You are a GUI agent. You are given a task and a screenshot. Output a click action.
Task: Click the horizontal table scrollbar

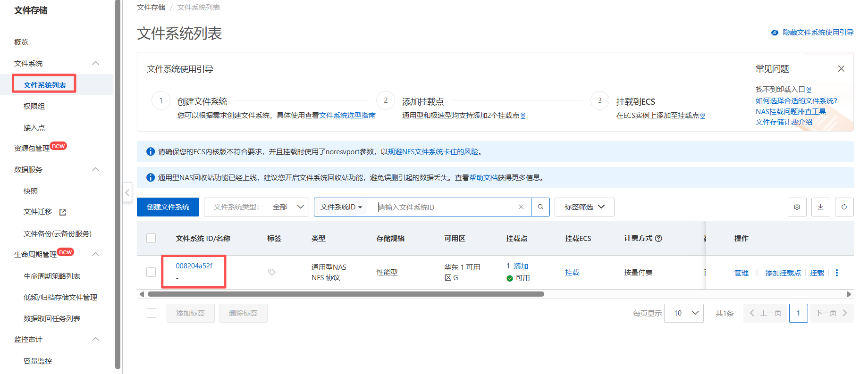point(346,294)
